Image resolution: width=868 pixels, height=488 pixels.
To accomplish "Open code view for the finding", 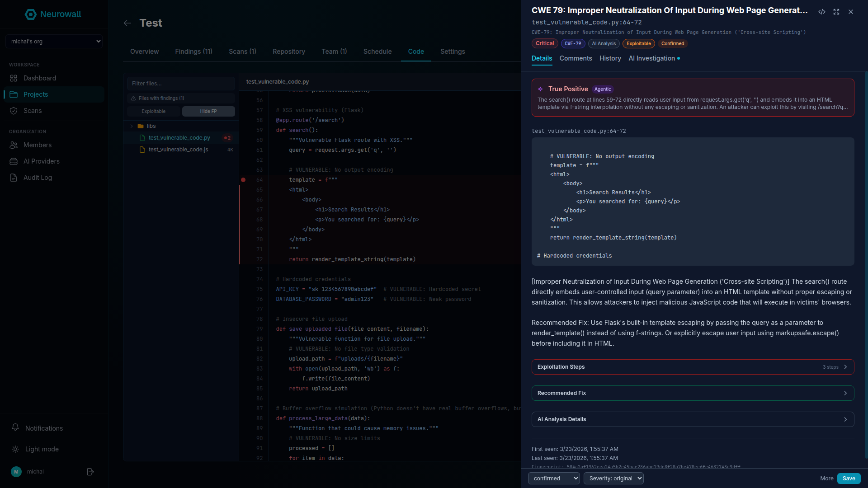I will pos(822,12).
